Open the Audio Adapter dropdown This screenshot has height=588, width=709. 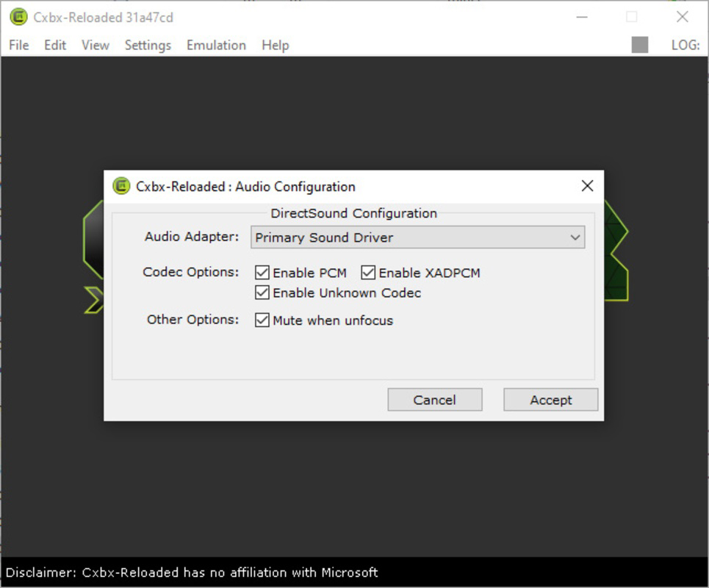tap(418, 237)
